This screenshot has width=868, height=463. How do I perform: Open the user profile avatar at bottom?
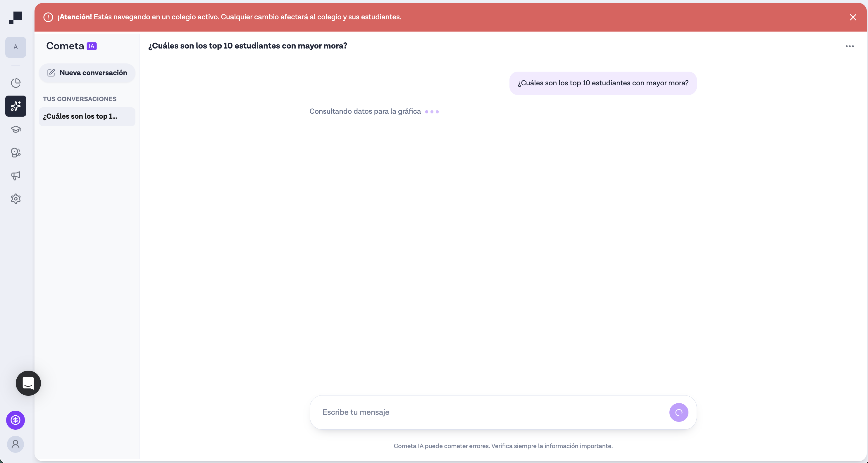tap(15, 445)
